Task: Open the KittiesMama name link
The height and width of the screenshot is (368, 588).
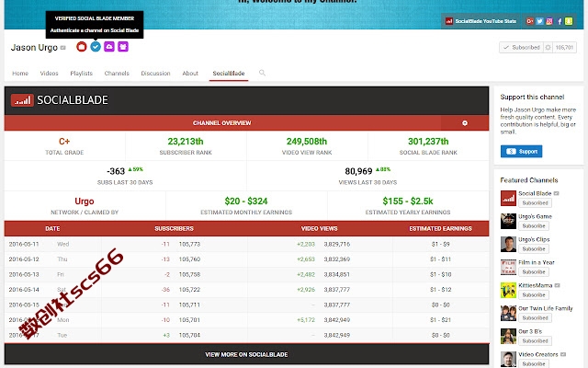Action: (x=535, y=285)
